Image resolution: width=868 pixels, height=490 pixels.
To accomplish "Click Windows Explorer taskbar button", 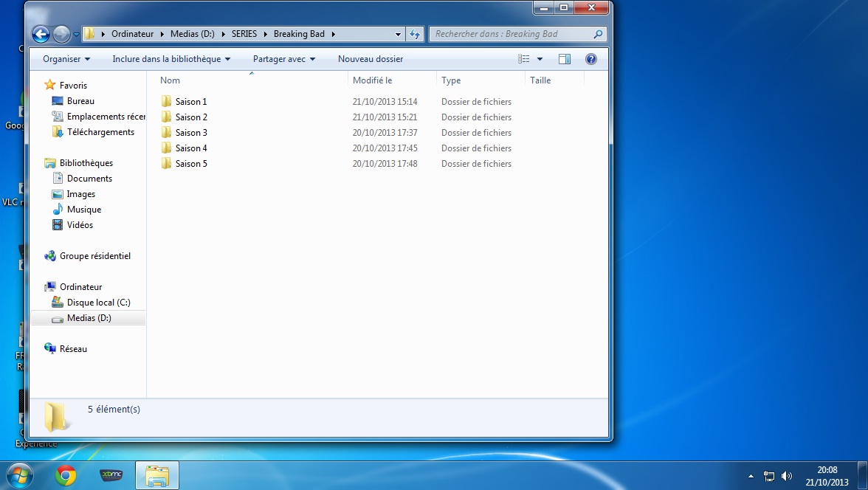I will (157, 475).
